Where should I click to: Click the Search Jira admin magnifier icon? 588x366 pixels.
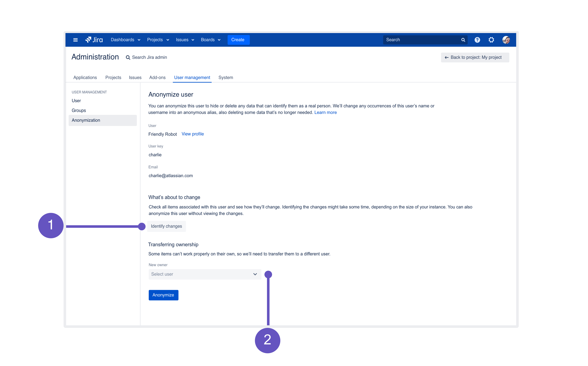pos(128,58)
